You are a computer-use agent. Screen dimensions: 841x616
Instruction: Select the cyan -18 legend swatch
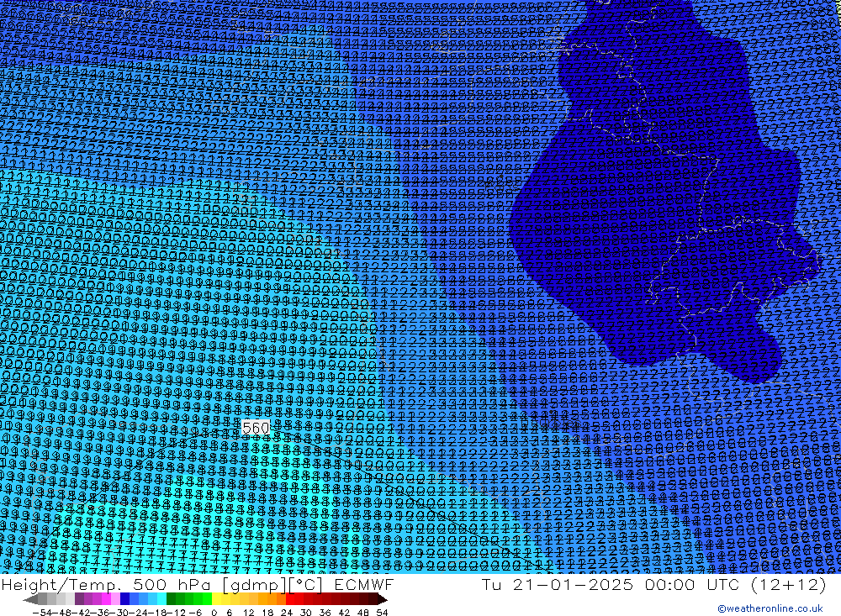click(x=161, y=599)
